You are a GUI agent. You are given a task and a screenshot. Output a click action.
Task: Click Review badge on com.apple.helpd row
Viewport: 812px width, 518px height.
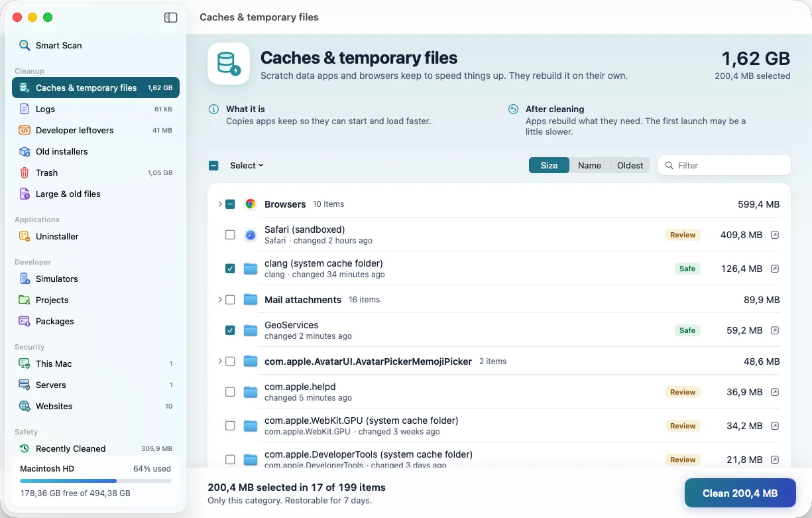point(683,392)
